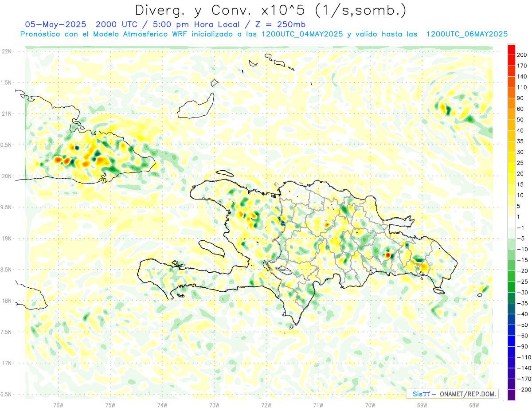The height and width of the screenshot is (411, 532).
Task: Click the valid-until time '1200UTC_06MAY2025'
Action: (x=467, y=34)
